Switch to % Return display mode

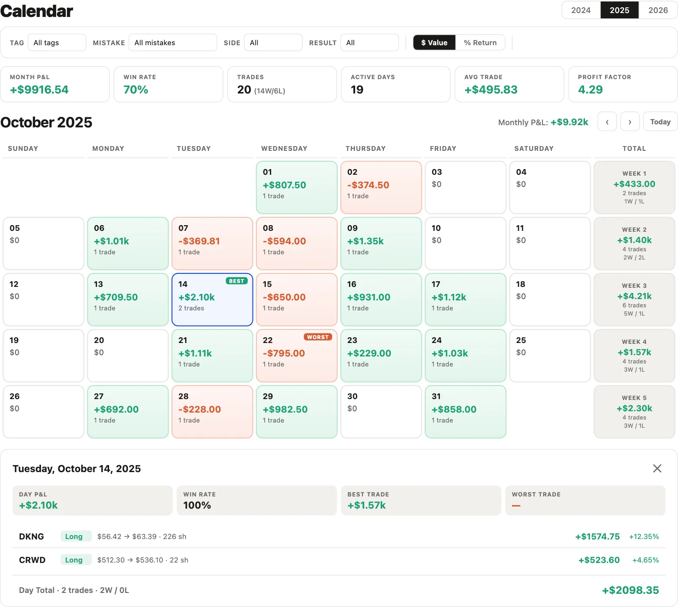click(480, 43)
